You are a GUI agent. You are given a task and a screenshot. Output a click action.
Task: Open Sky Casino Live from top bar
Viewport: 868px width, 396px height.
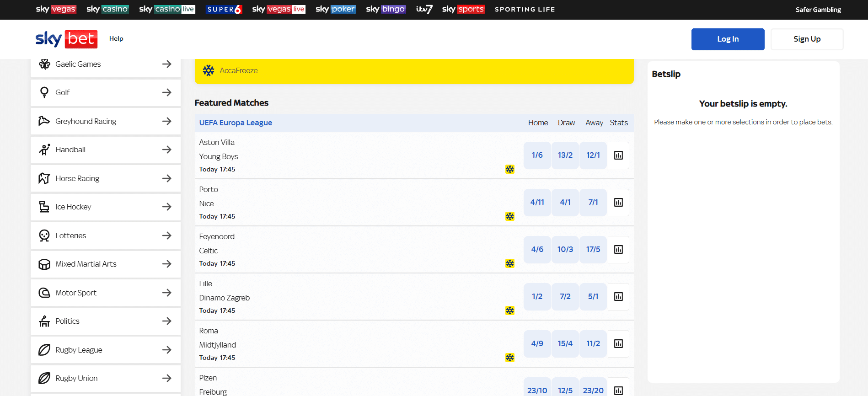tap(167, 9)
